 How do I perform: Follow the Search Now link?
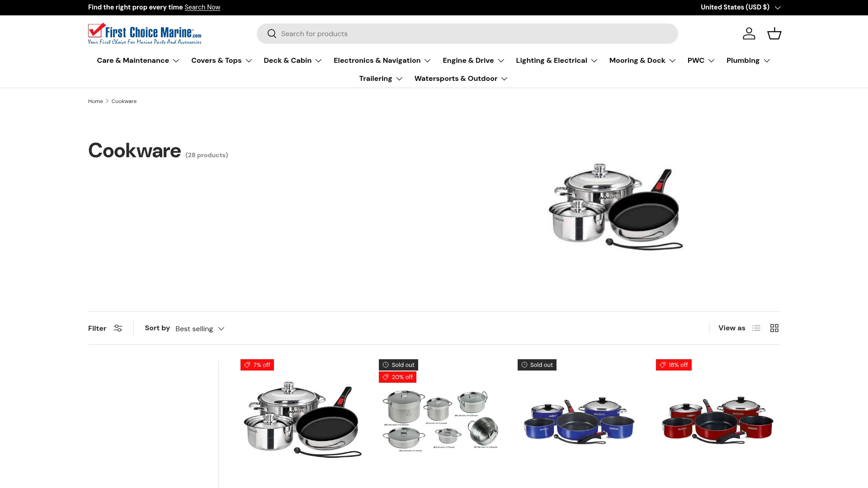tap(202, 7)
